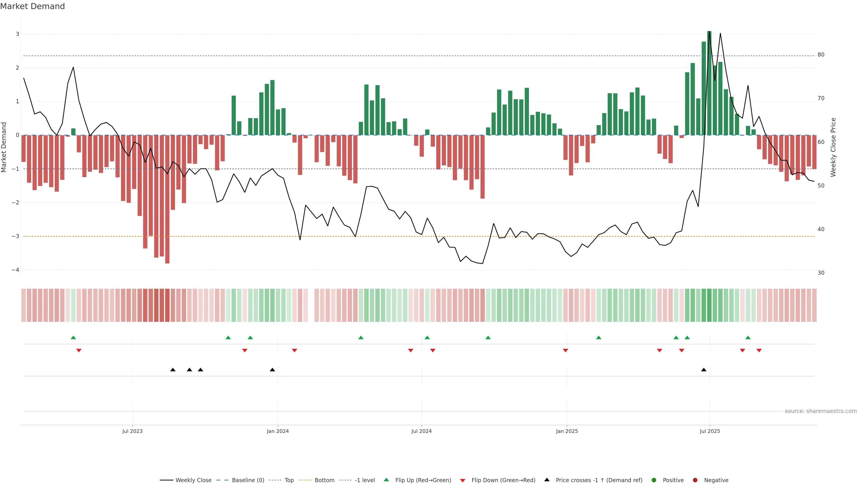Click black price-cross marker just before Jul 2025
The image size is (868, 488).
(704, 370)
